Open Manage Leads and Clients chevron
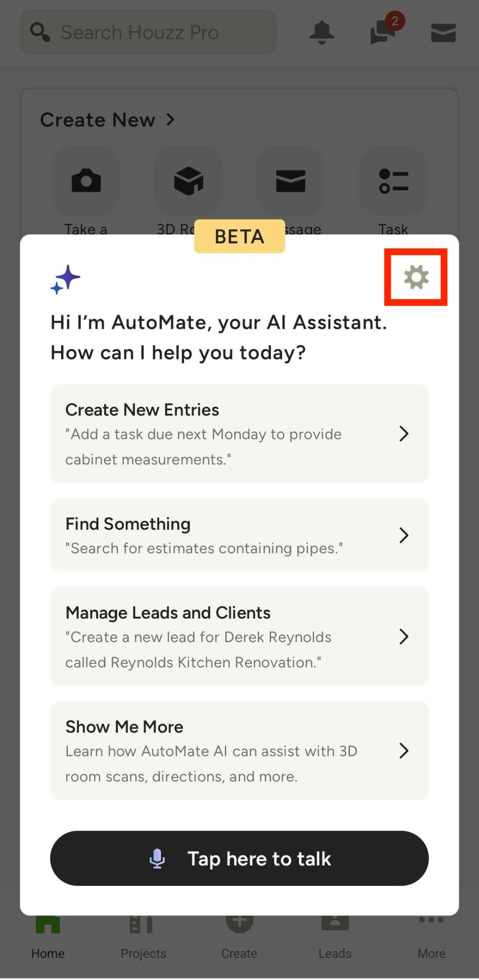The image size is (479, 980). [x=403, y=636]
